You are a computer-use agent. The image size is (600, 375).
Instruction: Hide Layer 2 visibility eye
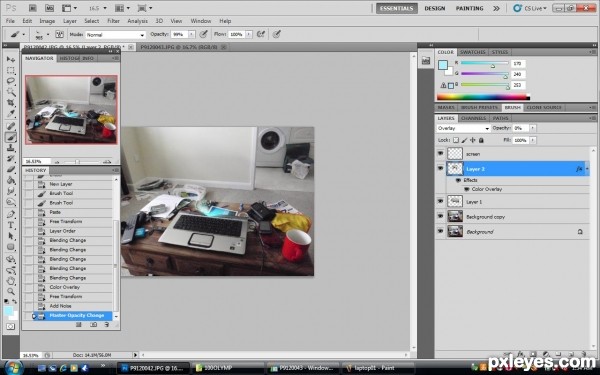tap(440, 168)
